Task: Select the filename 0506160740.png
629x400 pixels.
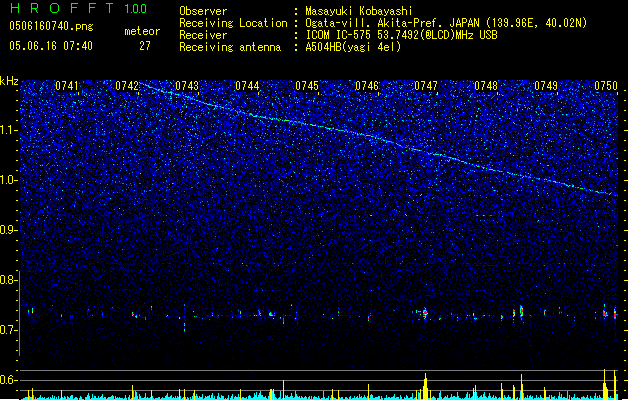Action: pyautogui.click(x=51, y=26)
